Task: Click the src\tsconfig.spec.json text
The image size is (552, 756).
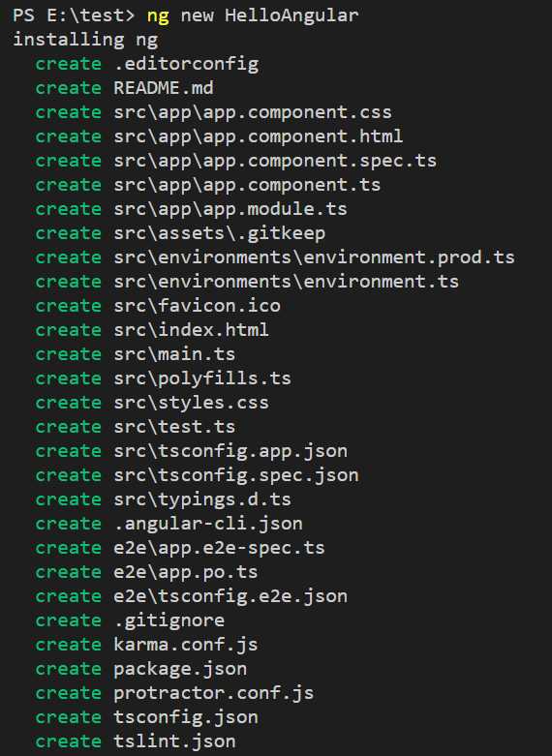Action: 236,475
